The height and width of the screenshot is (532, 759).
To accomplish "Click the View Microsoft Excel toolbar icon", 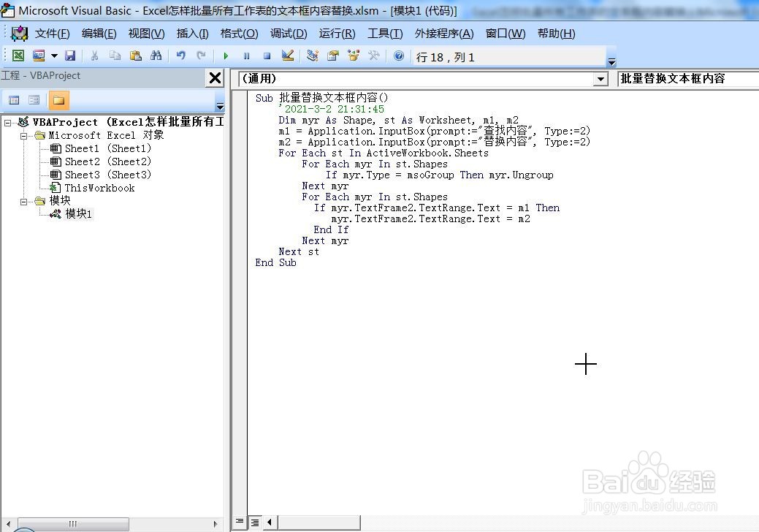I will point(18,56).
